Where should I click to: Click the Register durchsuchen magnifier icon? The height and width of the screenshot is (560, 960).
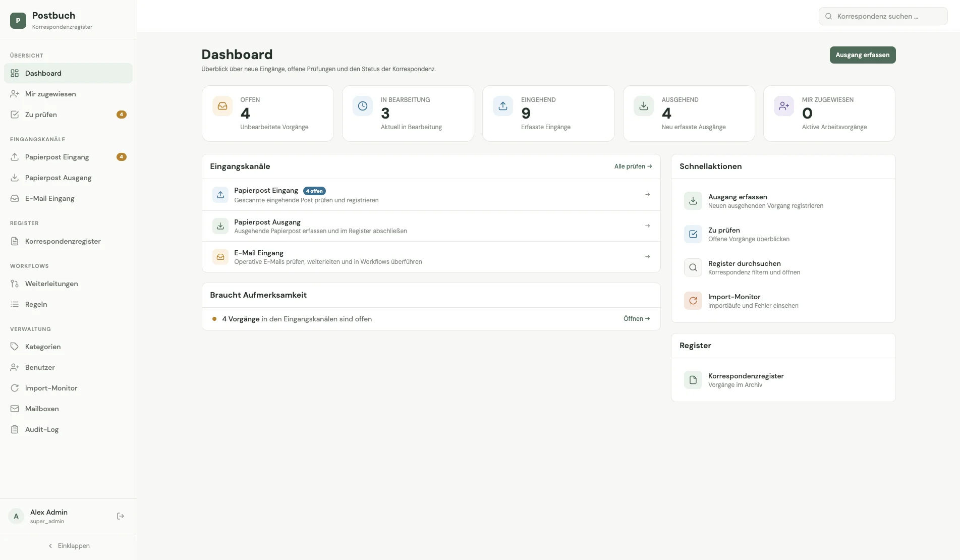tap(693, 267)
